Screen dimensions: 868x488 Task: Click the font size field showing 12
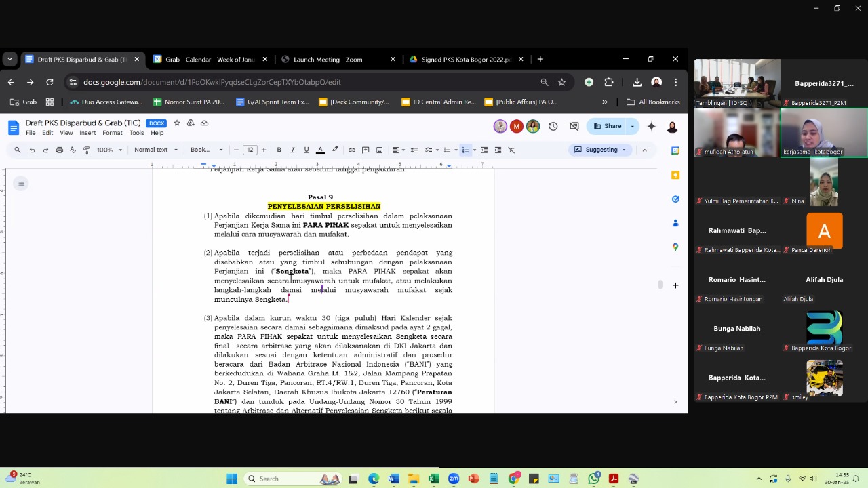[250, 150]
